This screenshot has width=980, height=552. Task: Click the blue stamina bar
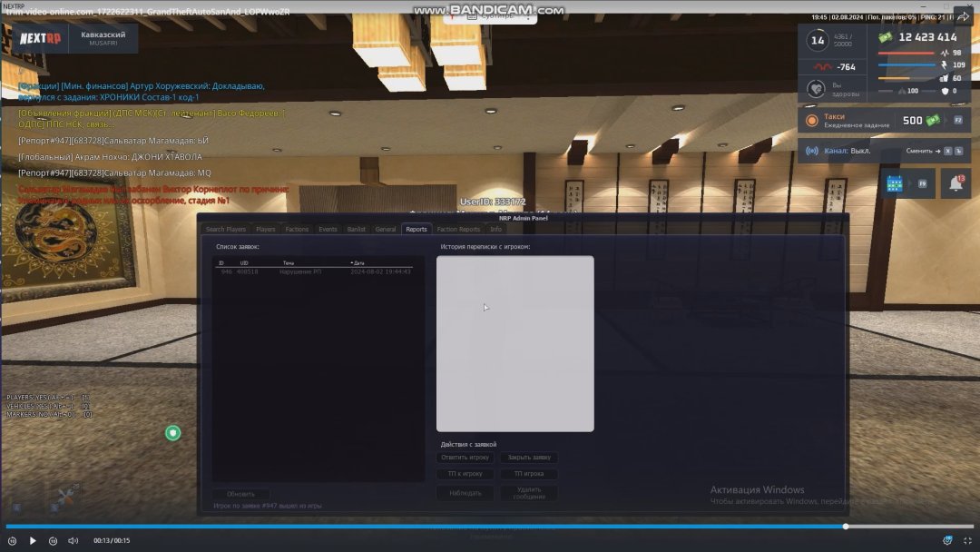[906, 65]
